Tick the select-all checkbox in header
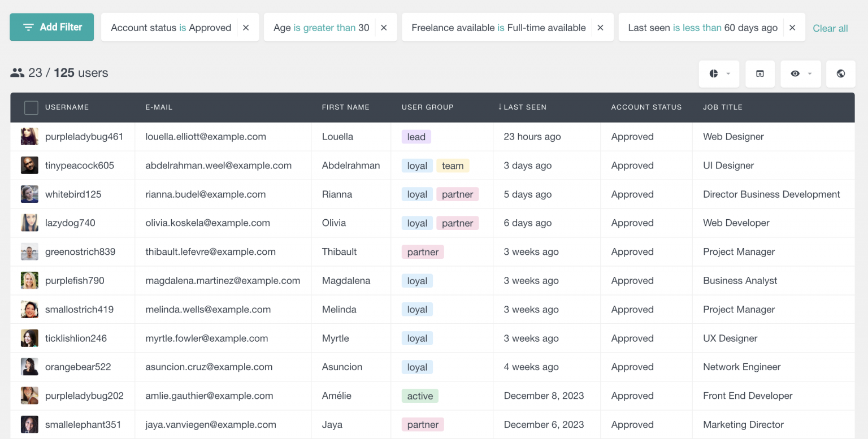Screen dimensions: 868x439 (31, 107)
